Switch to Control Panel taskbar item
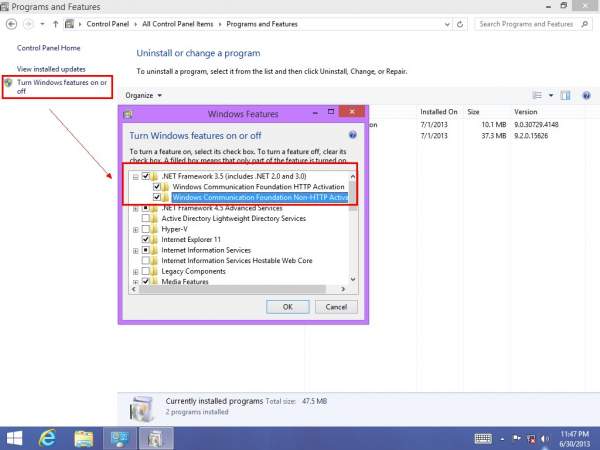600x450 pixels. (x=119, y=439)
